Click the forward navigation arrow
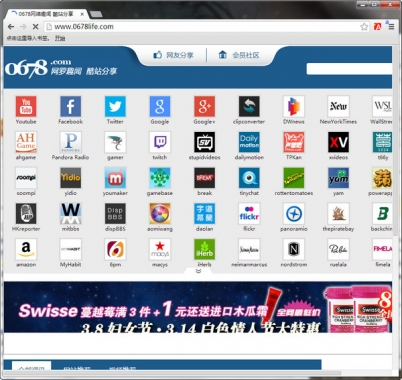 point(23,26)
